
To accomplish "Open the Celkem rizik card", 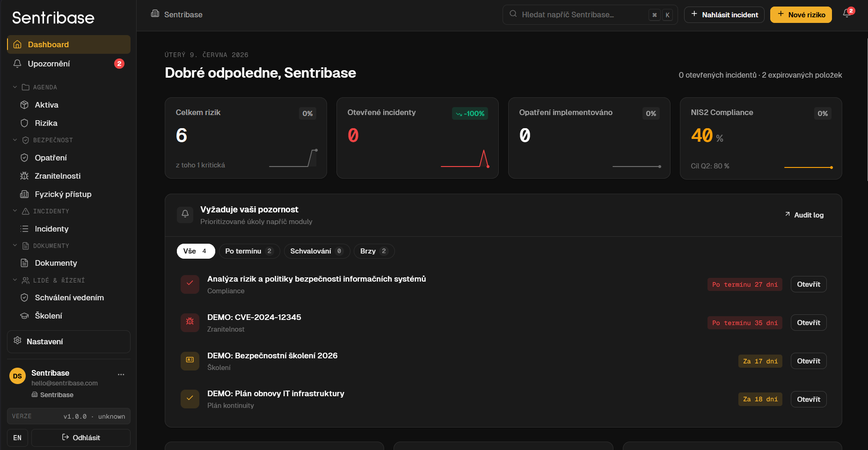I will click(246, 138).
